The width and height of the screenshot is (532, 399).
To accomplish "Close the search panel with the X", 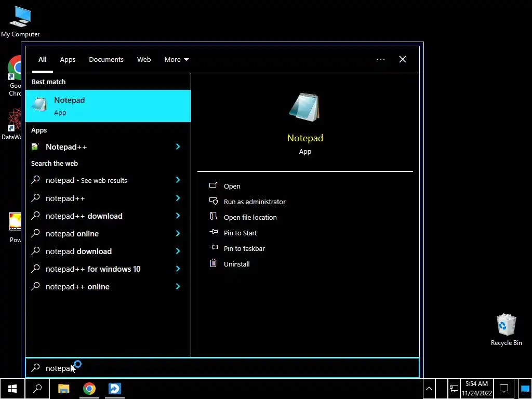I will (x=403, y=59).
